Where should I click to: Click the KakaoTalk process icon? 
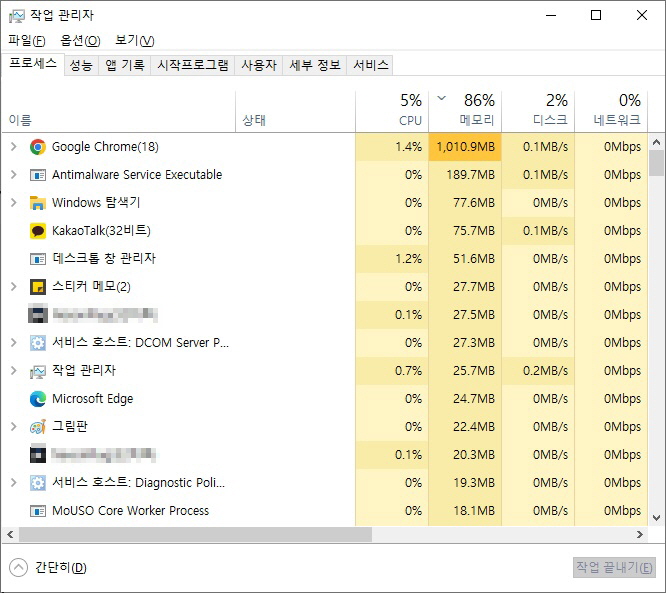(x=38, y=231)
